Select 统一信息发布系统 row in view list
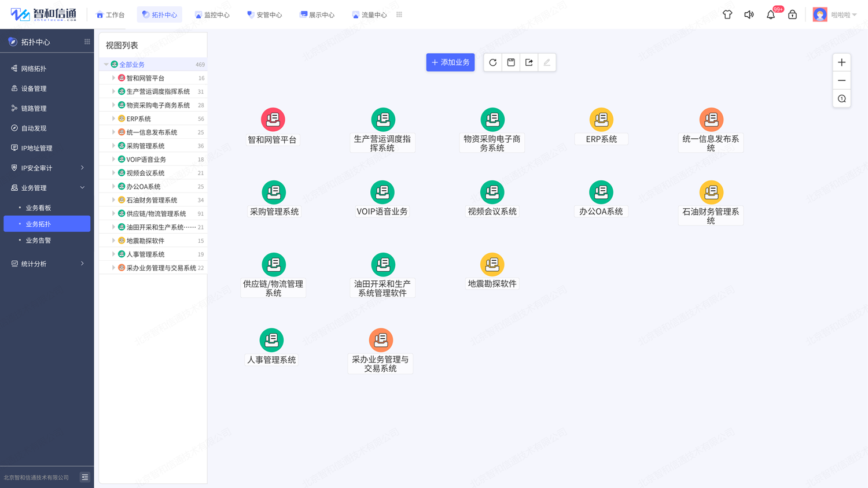This screenshot has height=488, width=868. [153, 132]
